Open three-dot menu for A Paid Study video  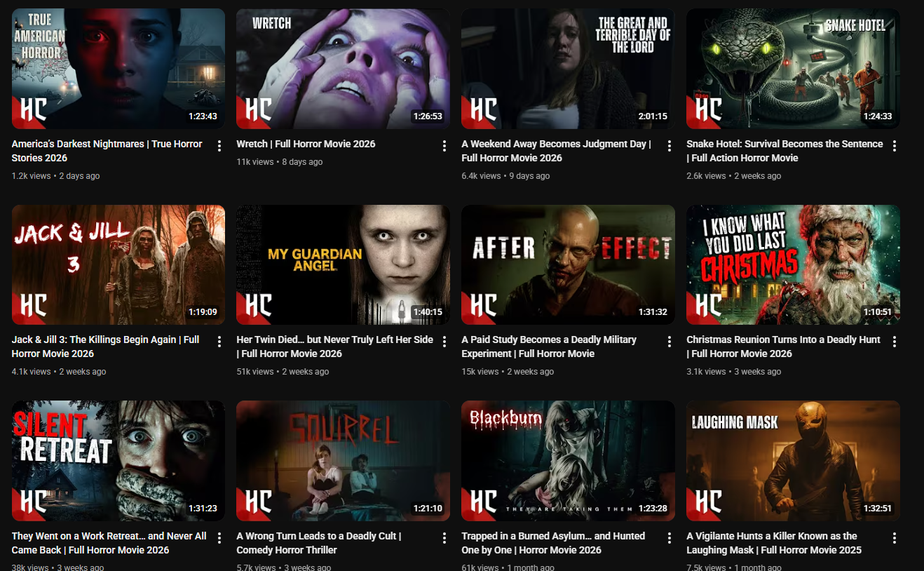(670, 342)
